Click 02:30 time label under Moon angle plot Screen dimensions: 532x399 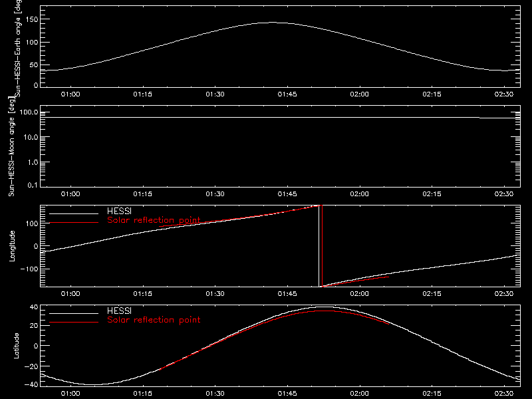coord(504,194)
